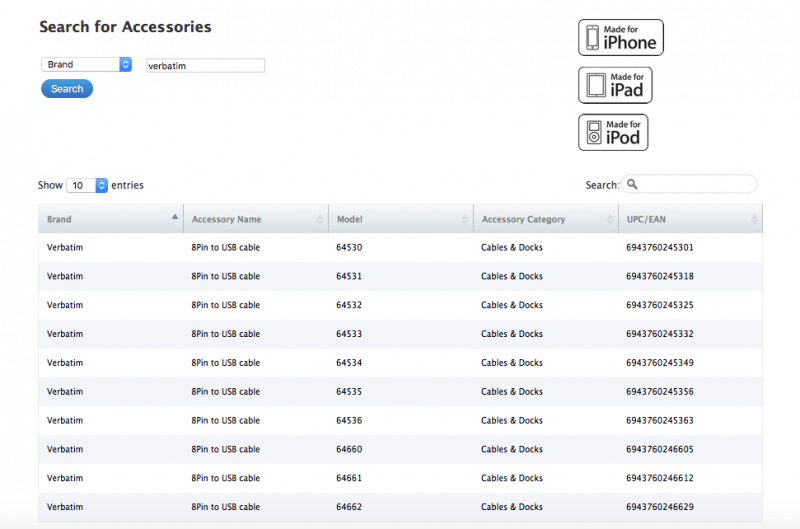
Task: Click the Made for iPhone badge
Action: coord(620,37)
